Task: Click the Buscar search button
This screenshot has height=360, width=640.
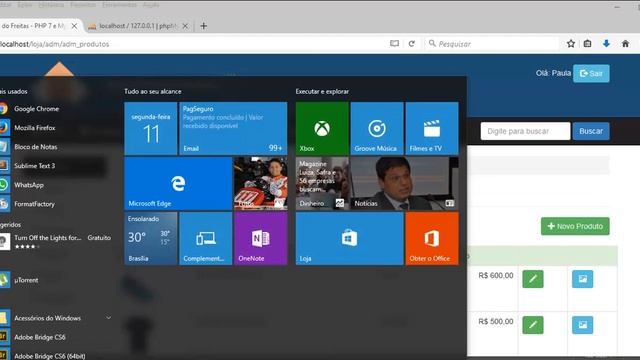Action: tap(591, 131)
